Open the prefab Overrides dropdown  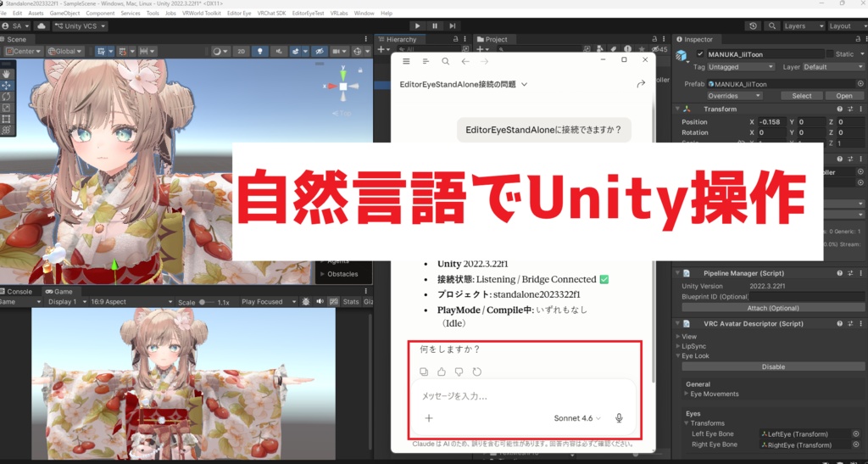click(734, 96)
